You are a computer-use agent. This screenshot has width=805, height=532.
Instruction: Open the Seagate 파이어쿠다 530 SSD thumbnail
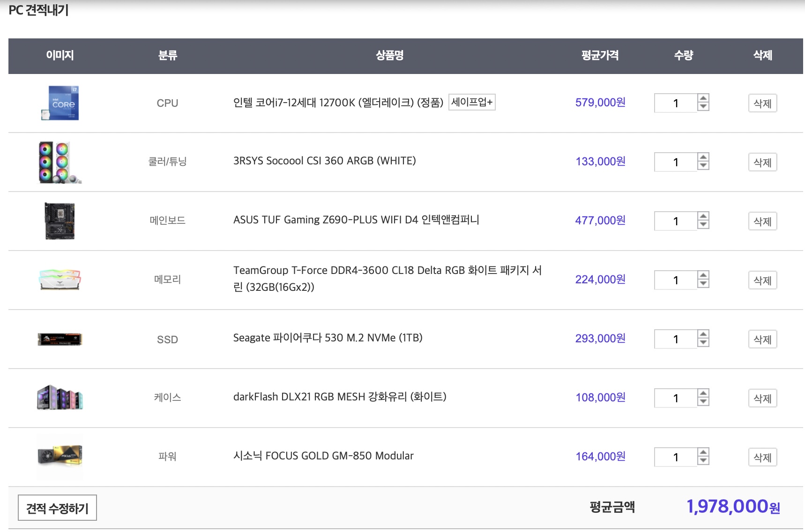(x=60, y=339)
